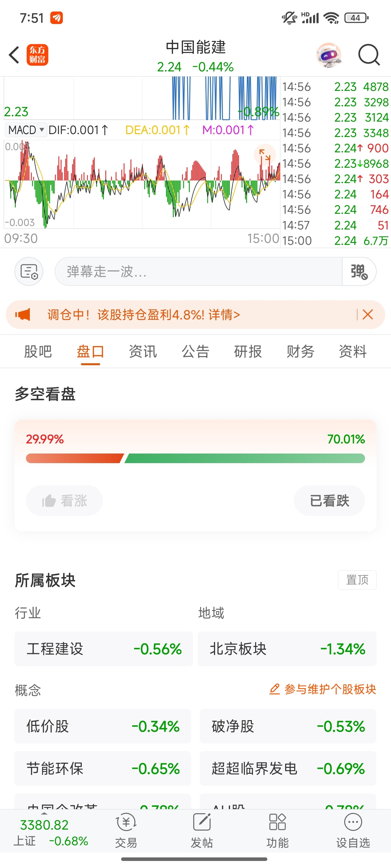Open danmaku settings list icon

tap(29, 272)
